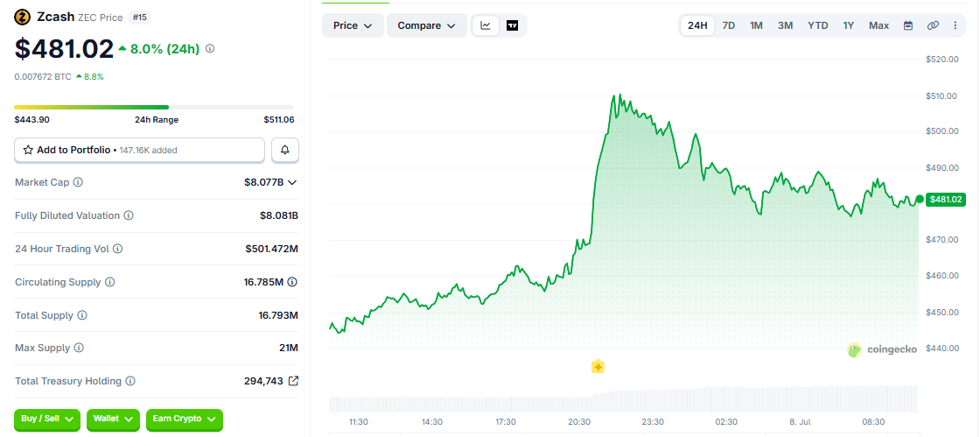
Task: Click the bell price alert icon
Action: click(x=285, y=150)
